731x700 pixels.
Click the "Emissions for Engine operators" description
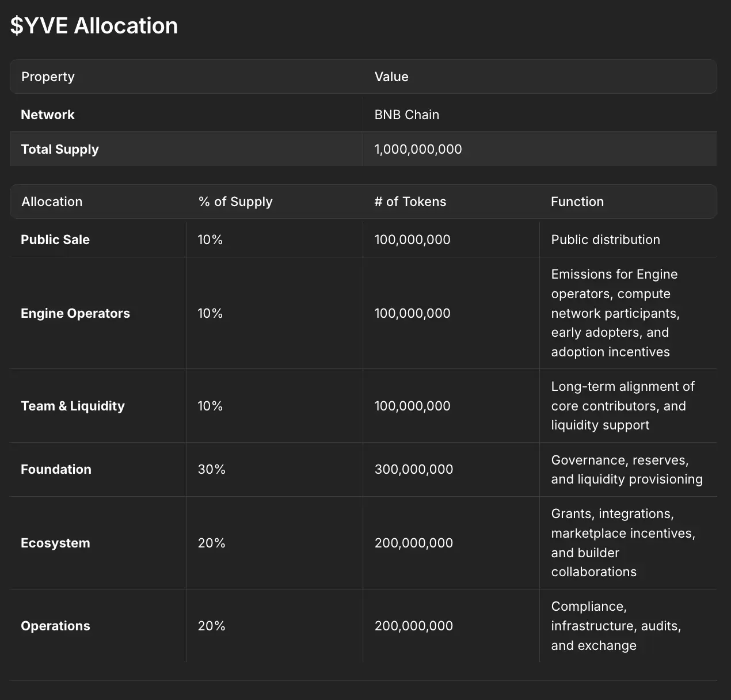tap(615, 313)
